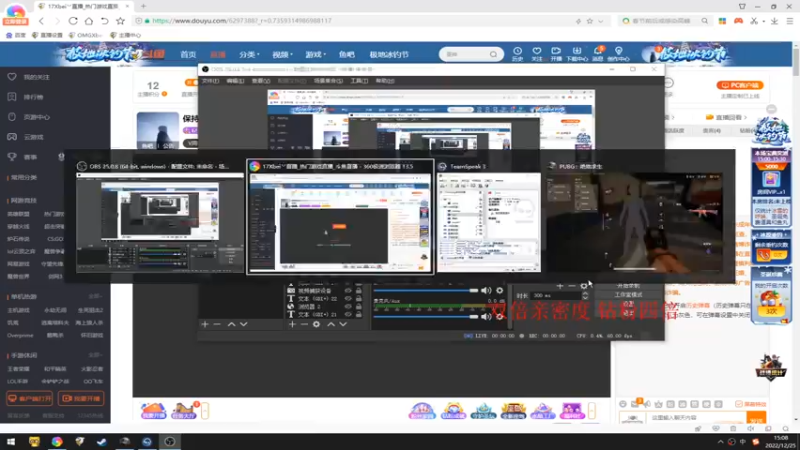Move source up in OBS sources panel
The height and width of the screenshot is (450, 800).
tap(331, 324)
